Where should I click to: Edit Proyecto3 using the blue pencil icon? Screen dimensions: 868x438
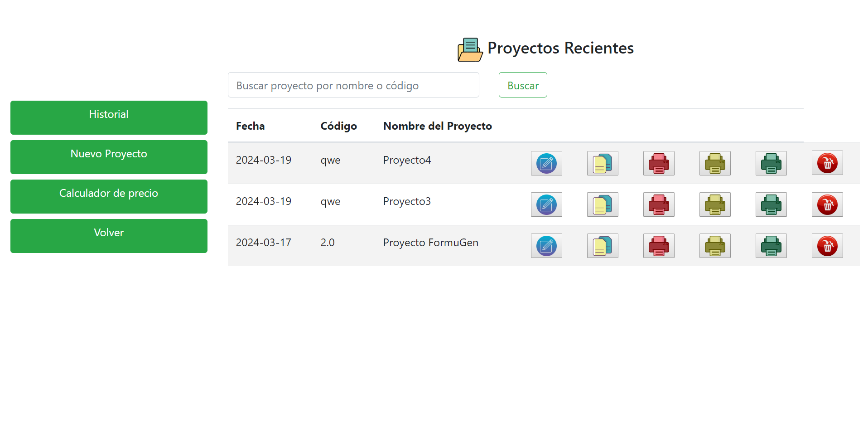tap(546, 204)
